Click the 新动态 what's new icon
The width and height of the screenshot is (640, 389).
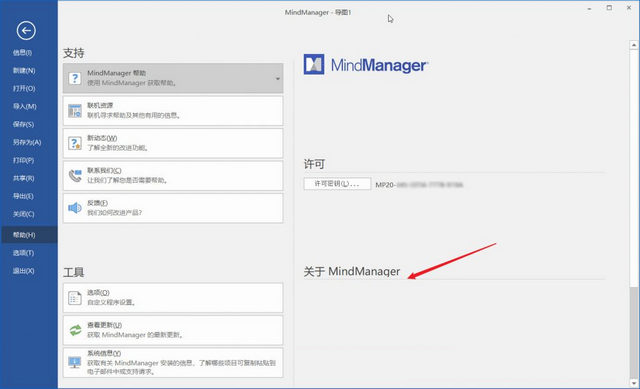pos(75,143)
